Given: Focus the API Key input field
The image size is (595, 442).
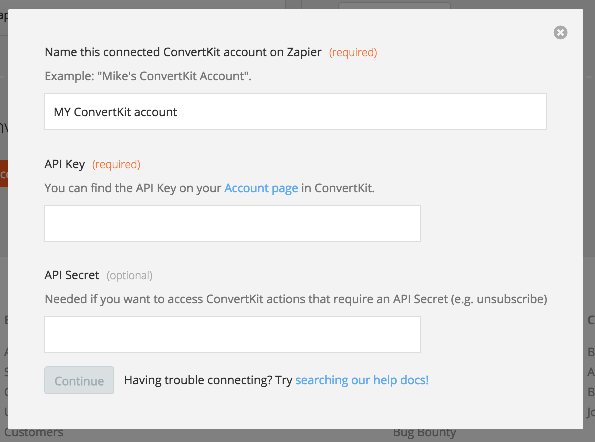Looking at the screenshot, I should point(232,223).
